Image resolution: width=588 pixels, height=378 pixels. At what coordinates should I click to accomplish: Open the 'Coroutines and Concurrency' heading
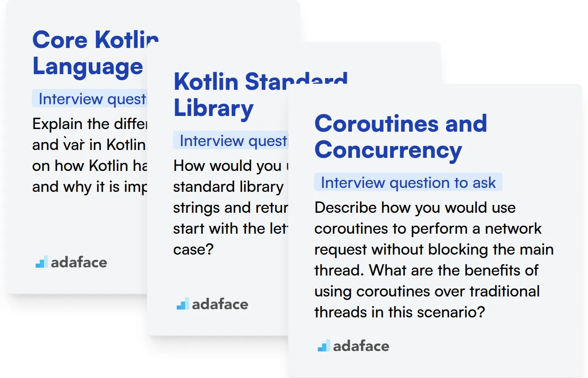pos(401,136)
